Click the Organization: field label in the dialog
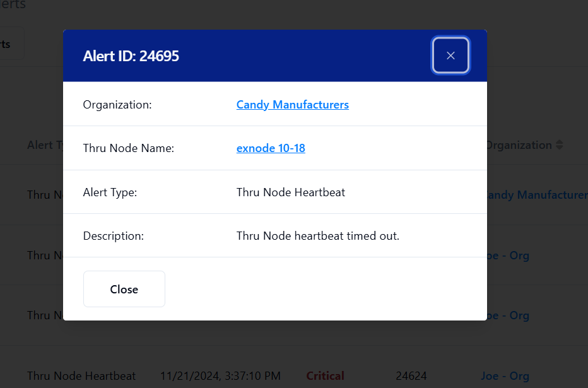The width and height of the screenshot is (588, 388). [x=117, y=105]
